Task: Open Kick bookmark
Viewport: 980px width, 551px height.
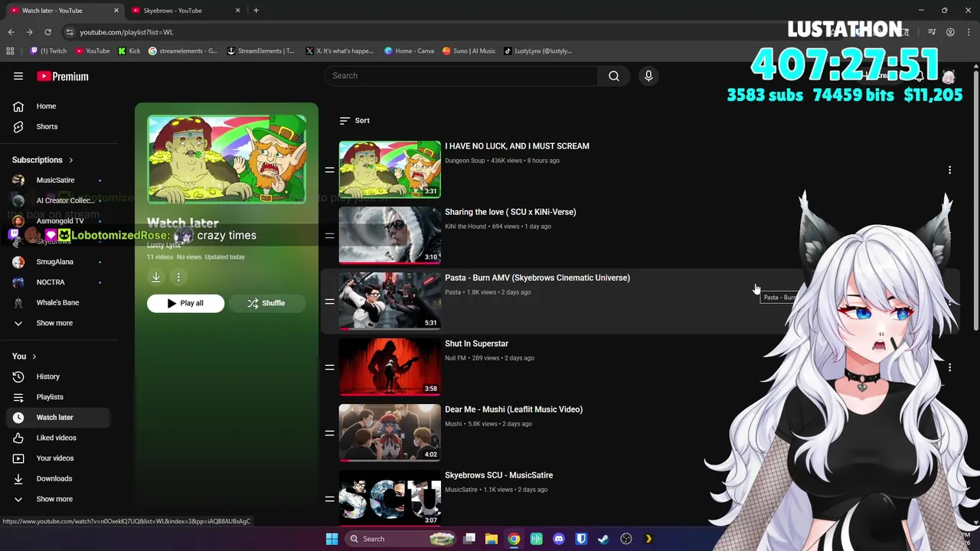Action: [x=129, y=51]
